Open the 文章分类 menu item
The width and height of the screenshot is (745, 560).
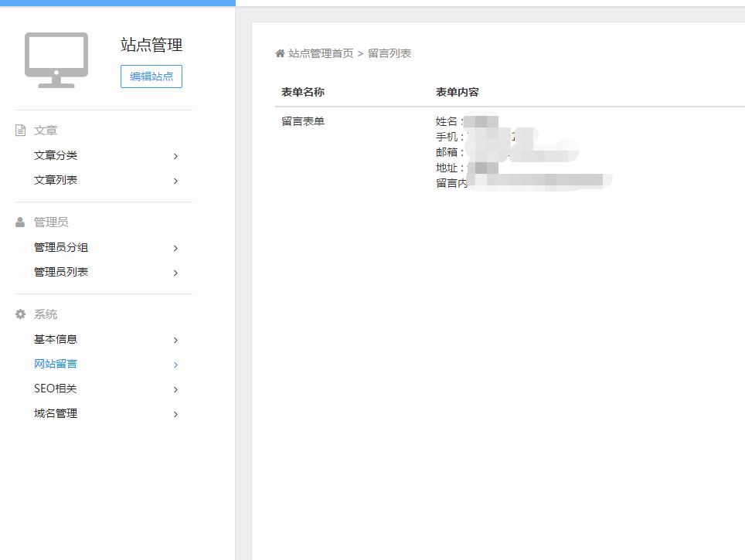click(x=56, y=155)
